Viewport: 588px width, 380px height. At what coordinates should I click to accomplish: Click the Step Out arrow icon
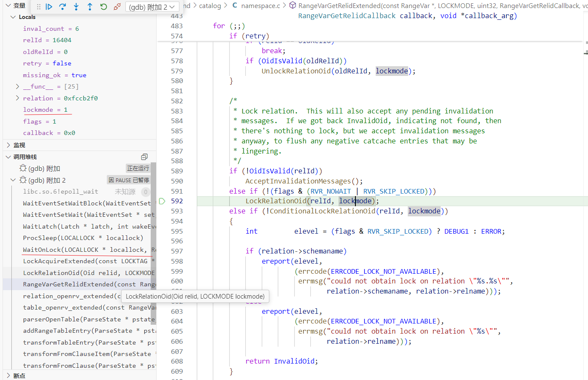coord(90,7)
